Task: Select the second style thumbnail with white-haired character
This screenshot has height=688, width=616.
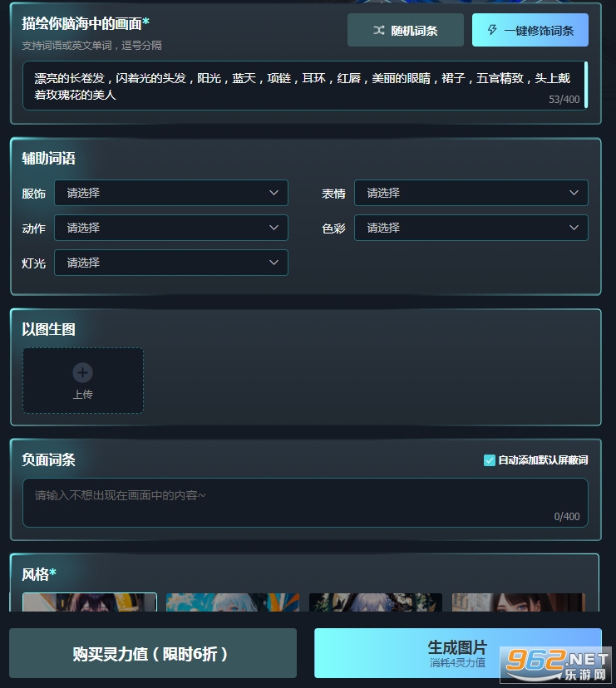Action: tap(233, 602)
